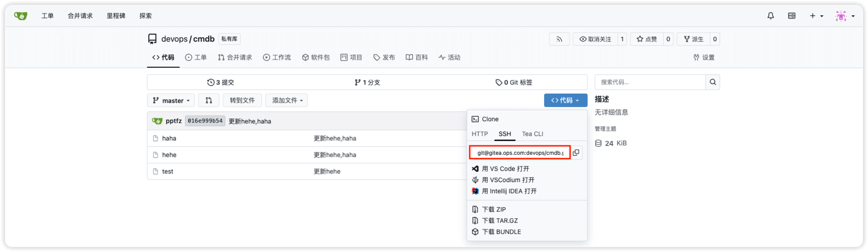Viewport: 868px width, 252px height.
Task: Open the test file
Action: tap(168, 171)
